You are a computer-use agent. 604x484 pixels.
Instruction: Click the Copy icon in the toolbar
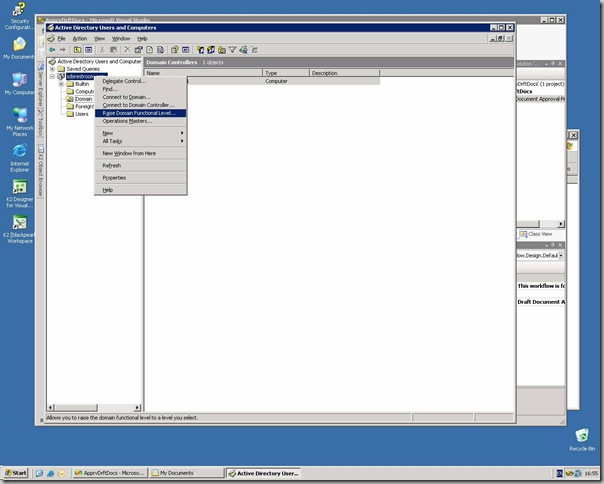pyautogui.click(x=113, y=50)
